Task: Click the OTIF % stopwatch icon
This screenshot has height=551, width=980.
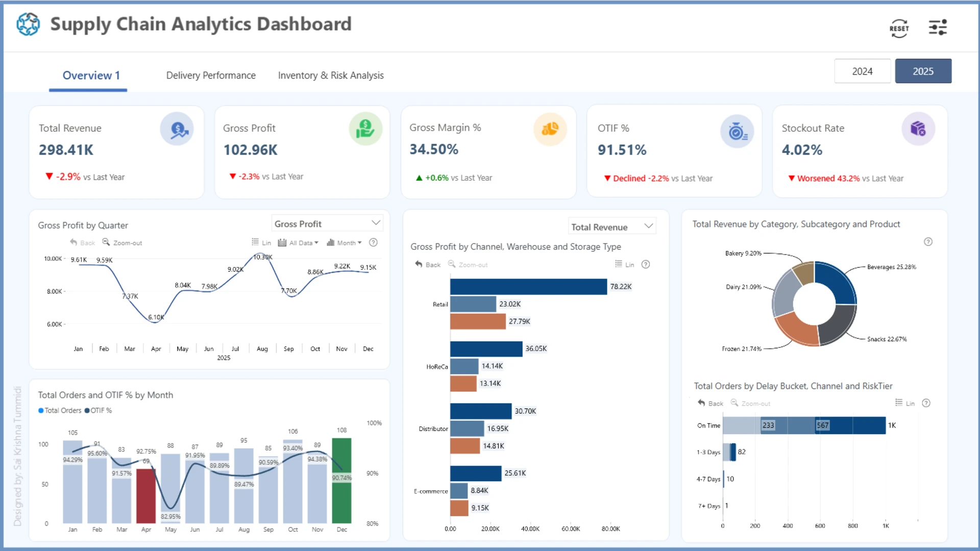Action: (x=737, y=131)
